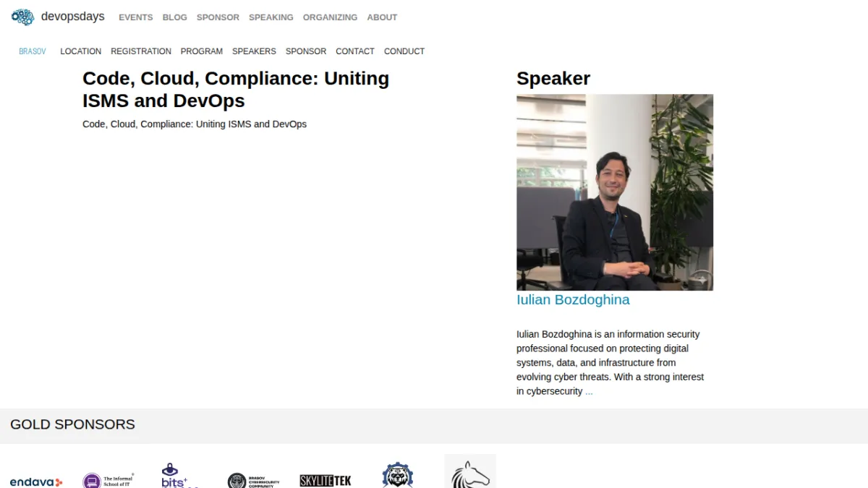Screen dimensions: 868x488
Task: Go to the Program tab
Action: click(202, 51)
